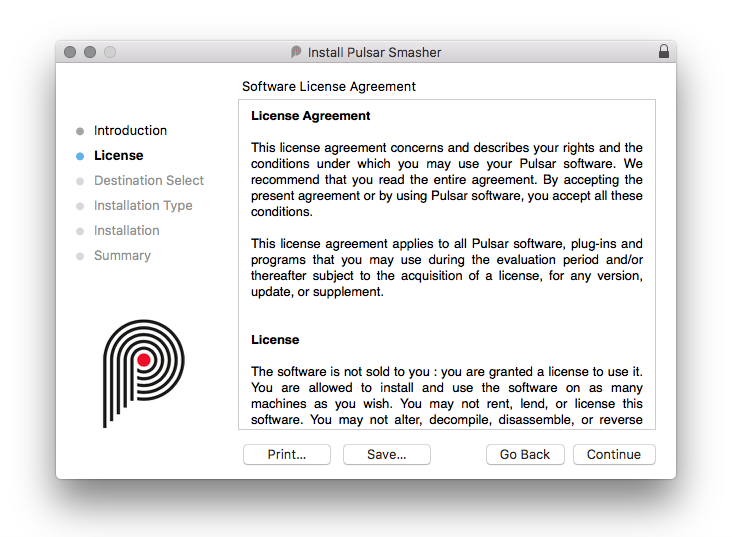
Task: Click the lock icon in title bar
Action: (663, 51)
